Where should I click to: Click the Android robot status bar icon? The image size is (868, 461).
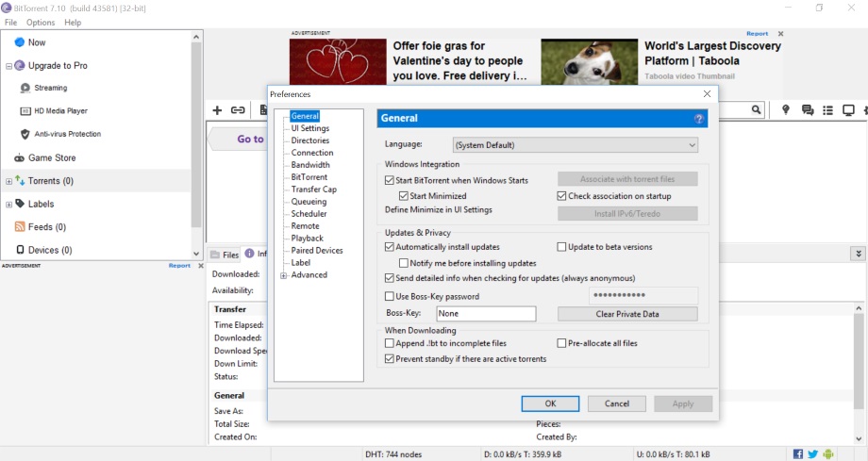coord(828,453)
